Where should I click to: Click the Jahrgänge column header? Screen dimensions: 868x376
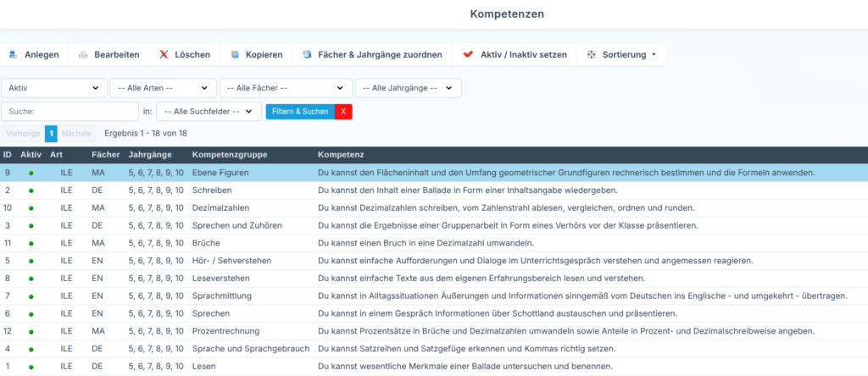click(x=150, y=155)
